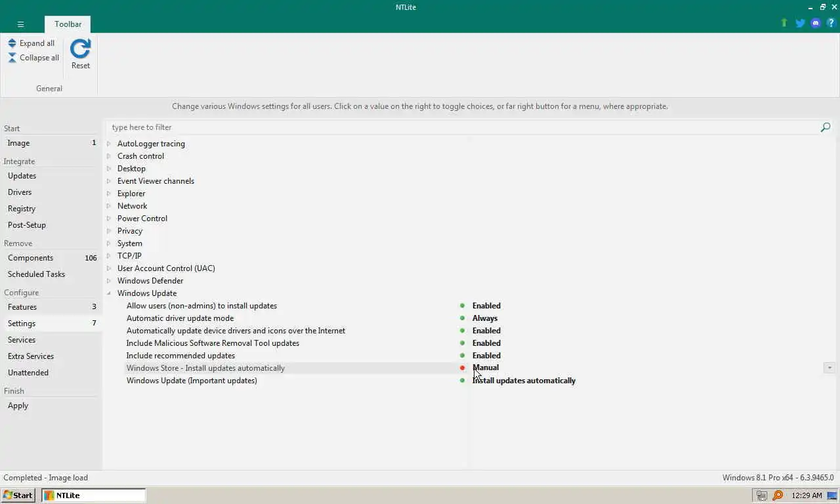Image resolution: width=840 pixels, height=504 pixels.
Task: Select the Windows Defender tree item
Action: [x=150, y=281]
